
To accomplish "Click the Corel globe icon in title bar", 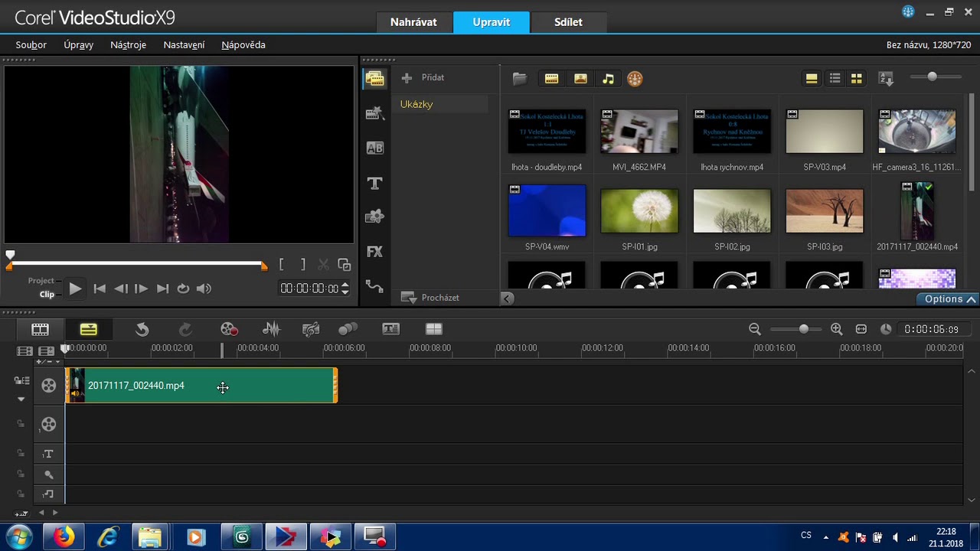I will [x=908, y=11].
